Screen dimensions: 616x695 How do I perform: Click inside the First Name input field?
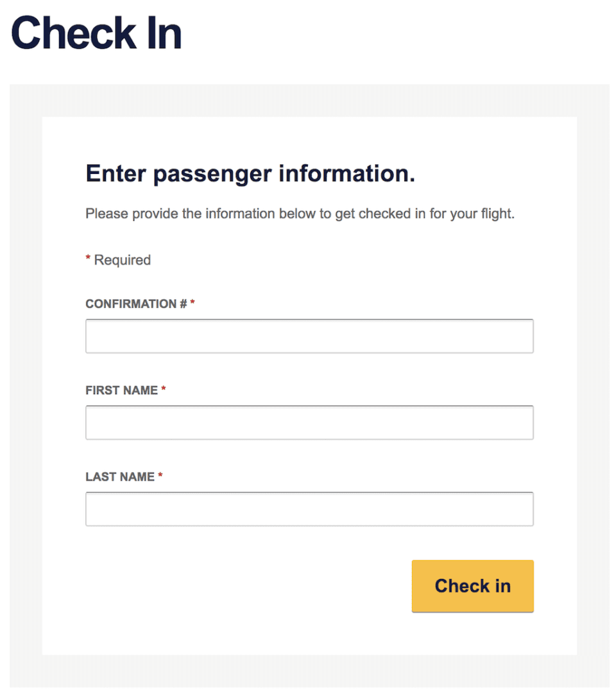pyautogui.click(x=309, y=422)
